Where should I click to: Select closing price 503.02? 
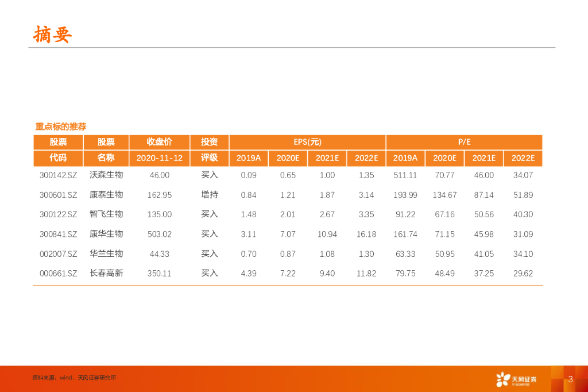(x=160, y=235)
